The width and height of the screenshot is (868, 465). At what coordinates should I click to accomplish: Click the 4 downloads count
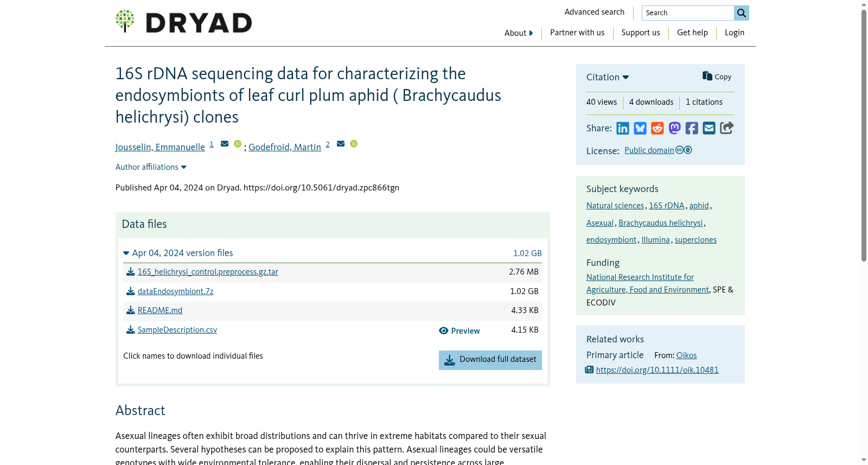[651, 102]
